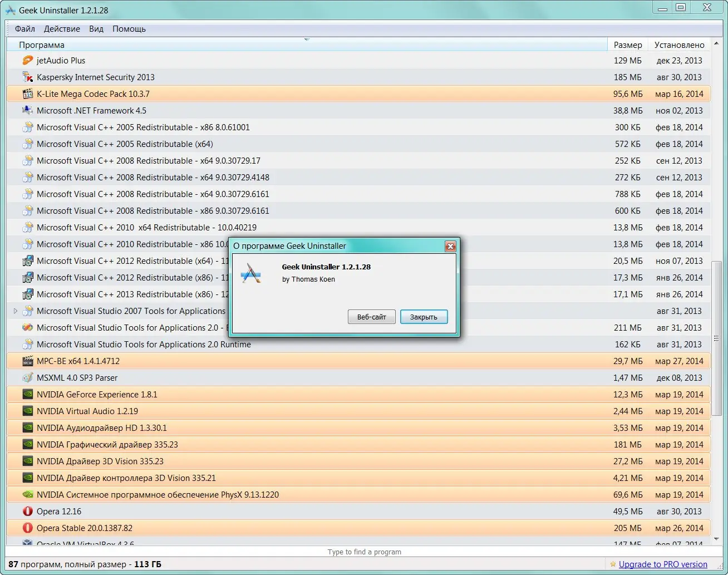Click the Kaspersky Internet Security 2013 icon
The width and height of the screenshot is (728, 575).
27,77
